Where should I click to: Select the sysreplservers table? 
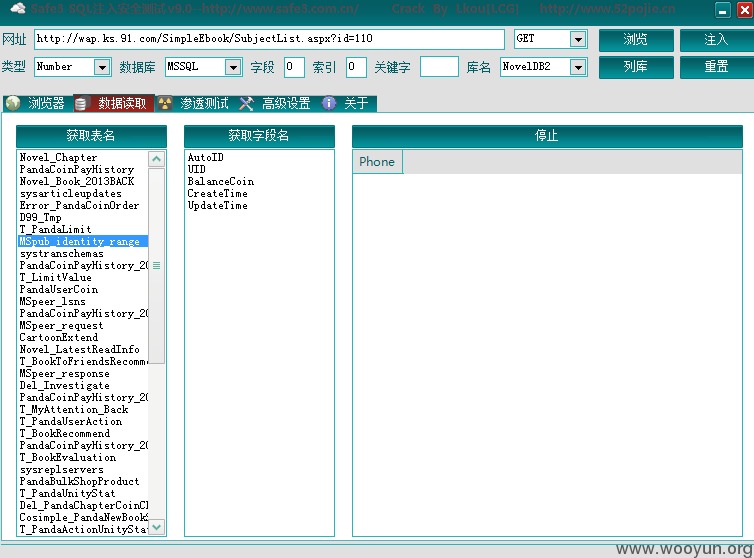pyautogui.click(x=62, y=469)
